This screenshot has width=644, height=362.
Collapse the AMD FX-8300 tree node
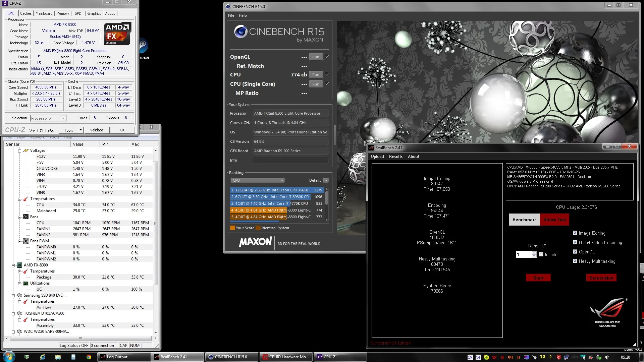pyautogui.click(x=13, y=265)
